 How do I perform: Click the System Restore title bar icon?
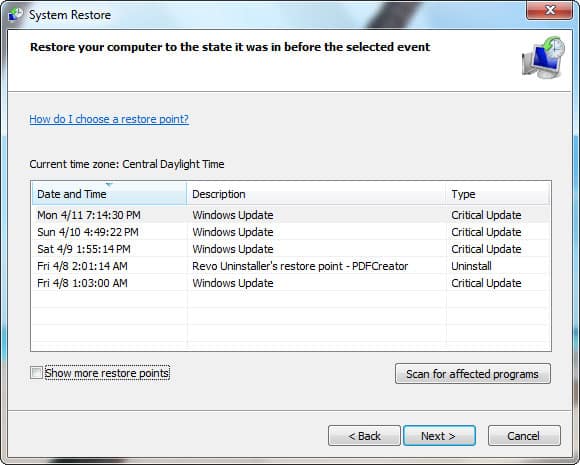pos(16,14)
